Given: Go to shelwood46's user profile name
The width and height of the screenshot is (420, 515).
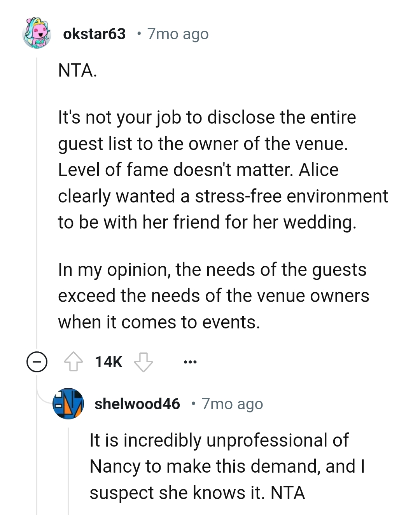Looking at the screenshot, I should point(137,404).
